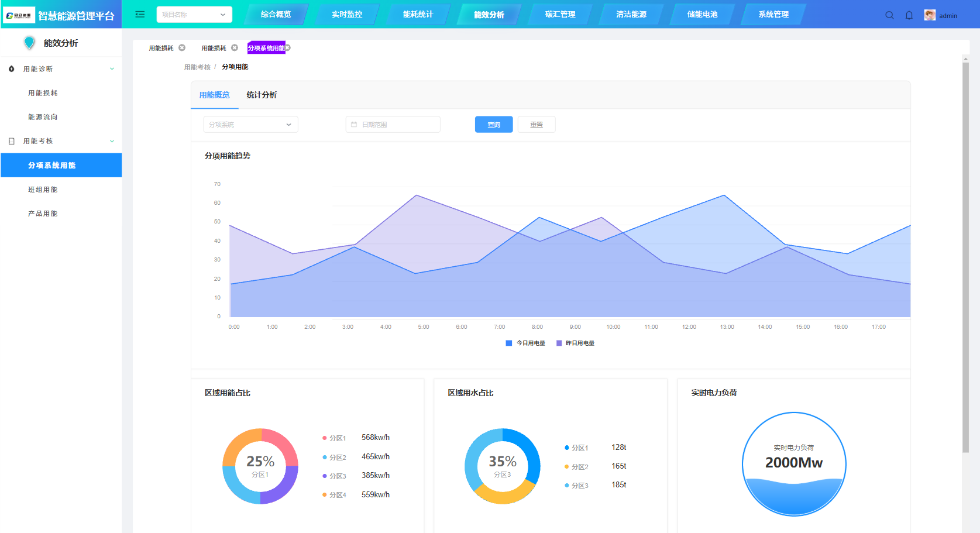Open the 分项系统 select dropdown
980x533 pixels.
[250, 125]
